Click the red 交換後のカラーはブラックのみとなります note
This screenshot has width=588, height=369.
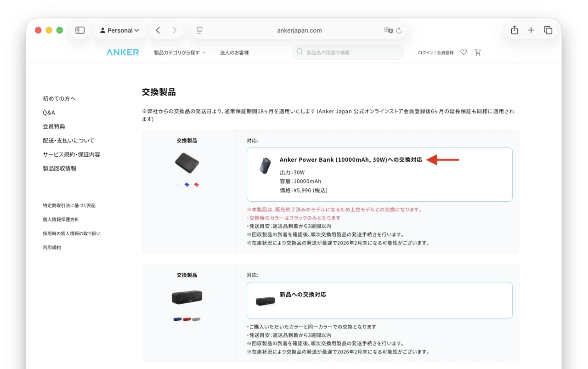click(x=294, y=218)
